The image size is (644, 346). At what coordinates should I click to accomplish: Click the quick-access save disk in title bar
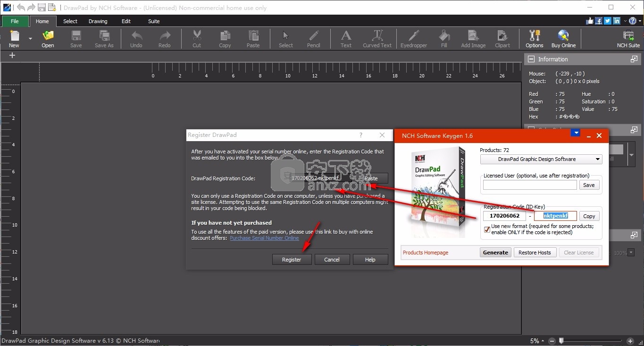[42, 8]
